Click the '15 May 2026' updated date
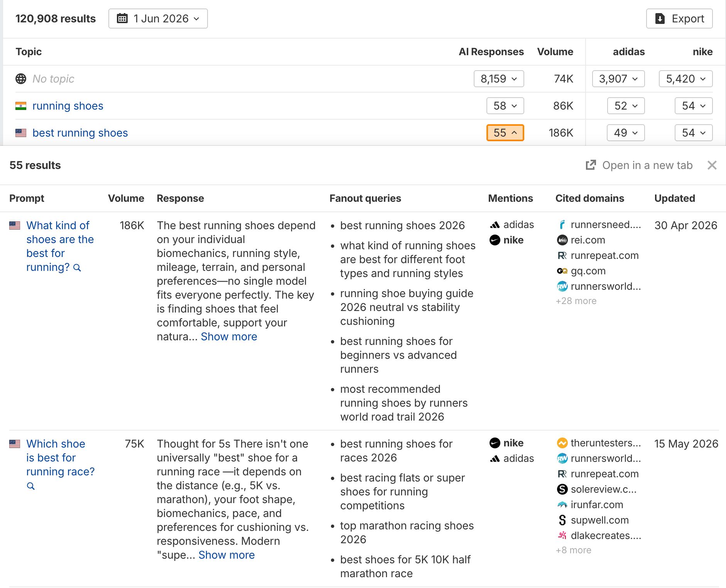 click(686, 444)
